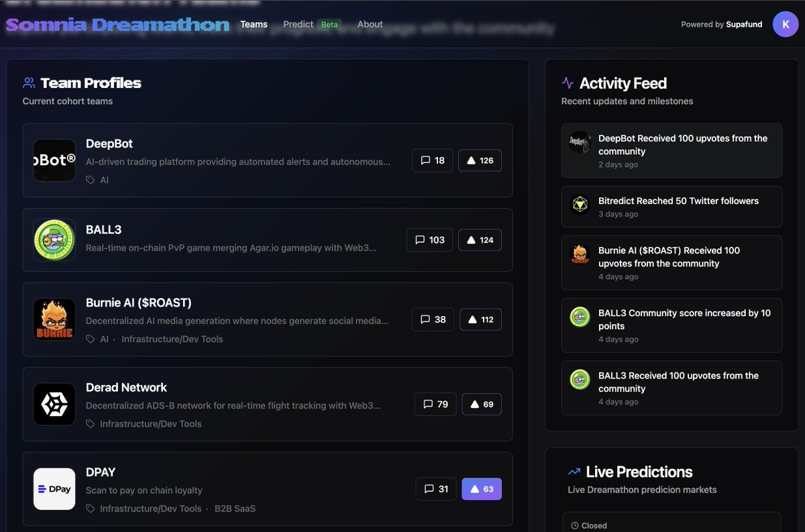Screen dimensions: 805x532
Task: Click the Powered by Supafund link
Action: 721,24
